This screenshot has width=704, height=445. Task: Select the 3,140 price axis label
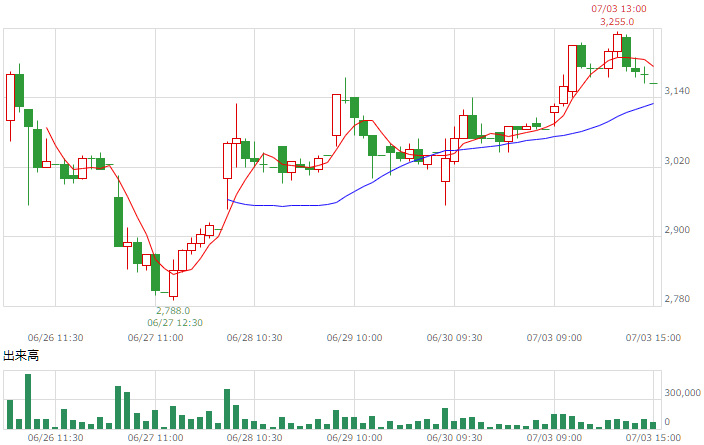677,91
